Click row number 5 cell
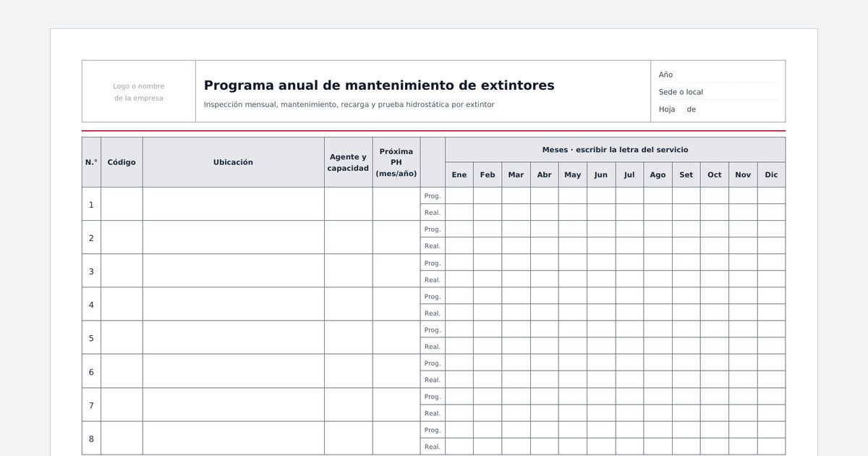Image resolution: width=868 pixels, height=456 pixels. click(91, 338)
